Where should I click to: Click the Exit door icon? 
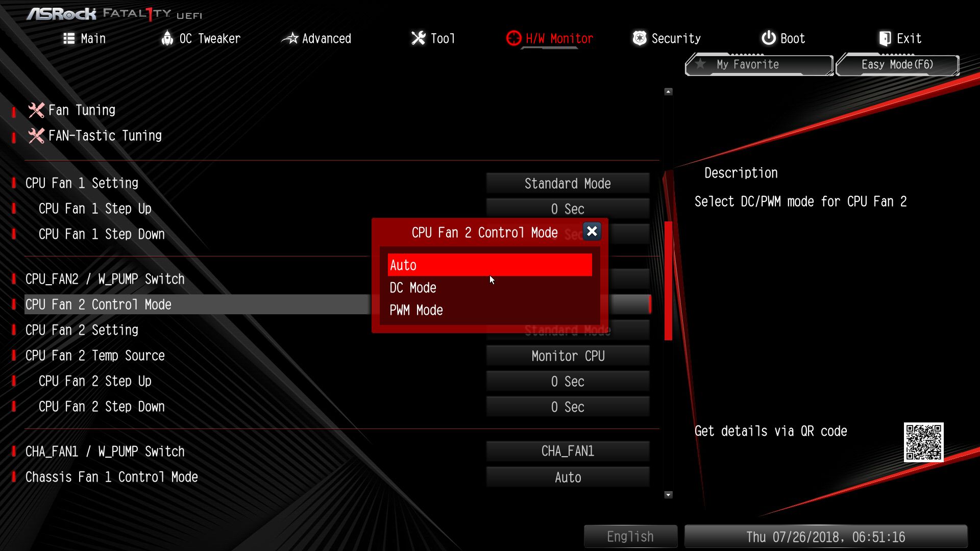(x=885, y=38)
